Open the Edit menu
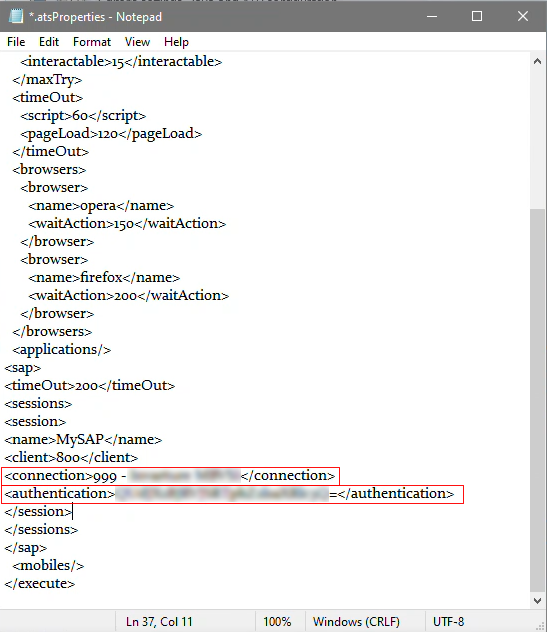This screenshot has height=632, width=547. (49, 42)
